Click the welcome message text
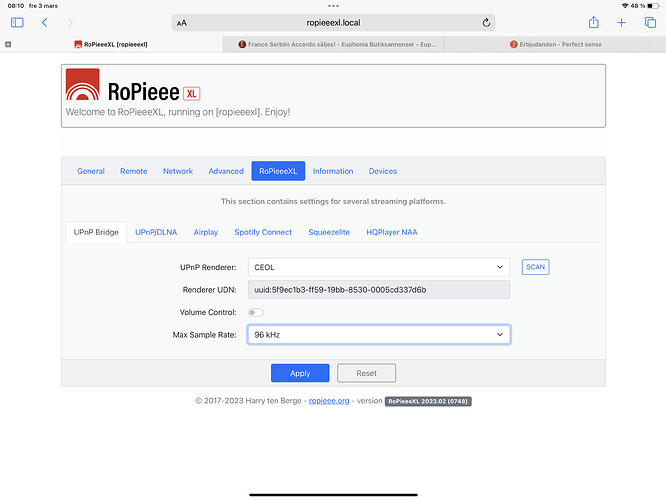The width and height of the screenshot is (666, 500). click(x=178, y=112)
